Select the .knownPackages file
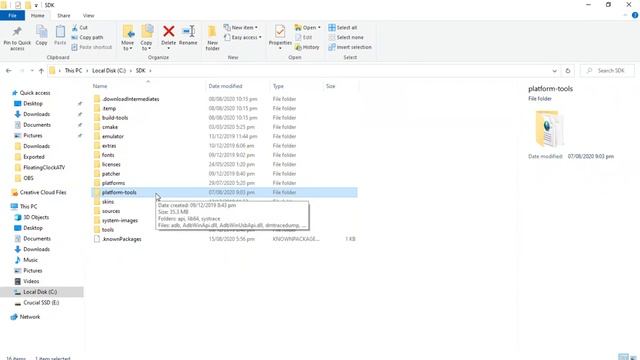Viewport: 640px width, 360px height. (122, 239)
